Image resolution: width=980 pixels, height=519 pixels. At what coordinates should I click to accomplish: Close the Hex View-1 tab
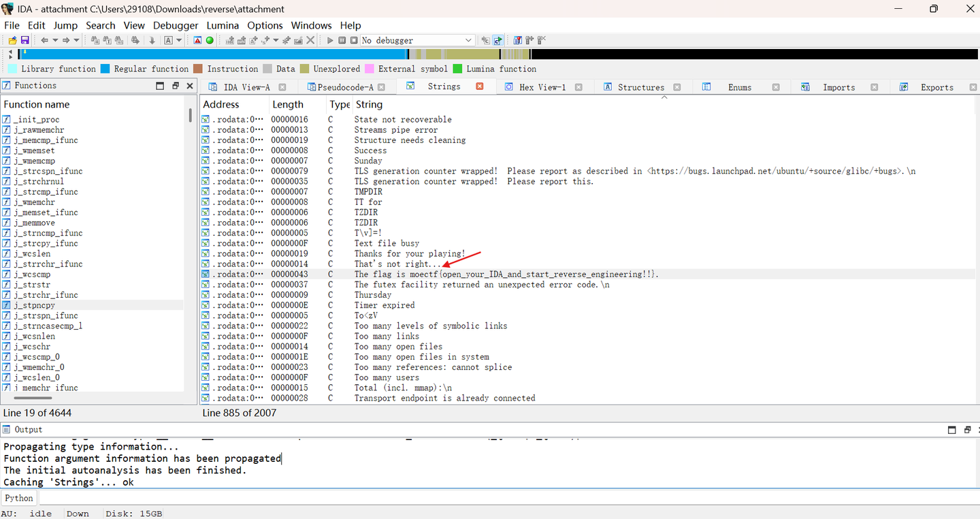tap(579, 87)
